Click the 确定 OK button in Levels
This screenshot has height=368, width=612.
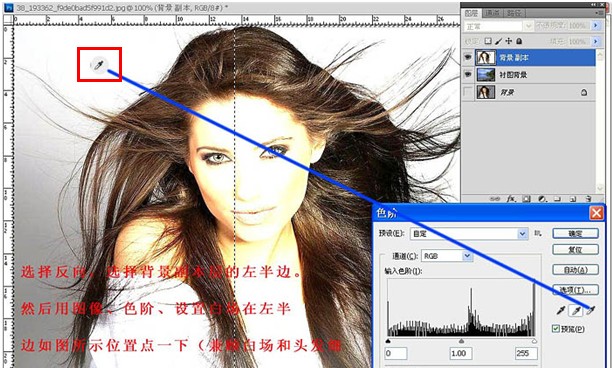pyautogui.click(x=575, y=233)
